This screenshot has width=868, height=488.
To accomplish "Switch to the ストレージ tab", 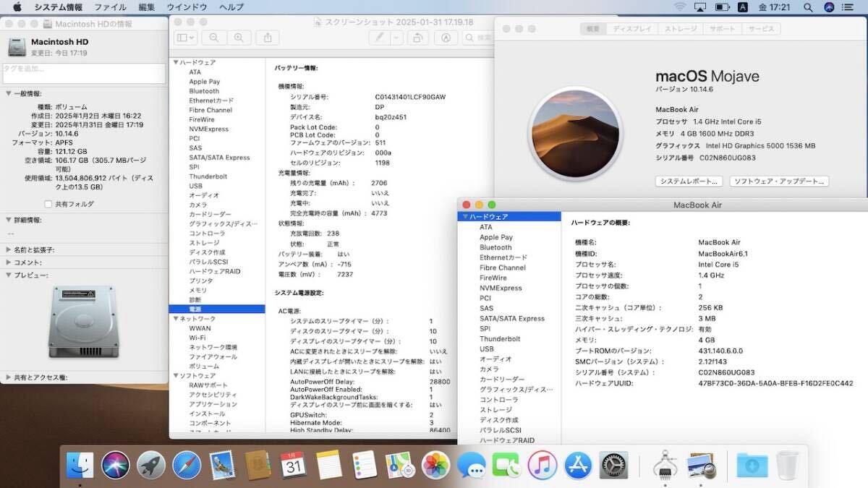I will click(x=681, y=29).
